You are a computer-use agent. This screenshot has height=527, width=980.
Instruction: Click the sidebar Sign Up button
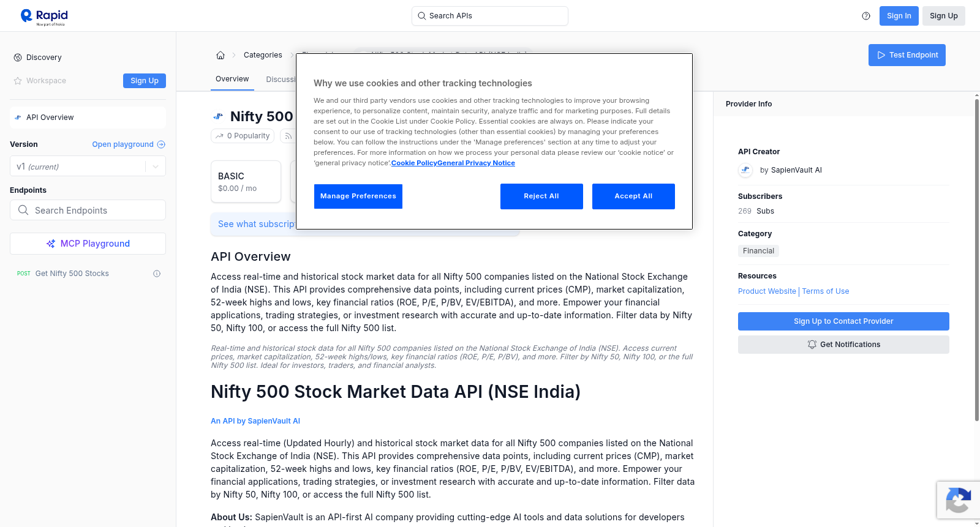(x=145, y=81)
